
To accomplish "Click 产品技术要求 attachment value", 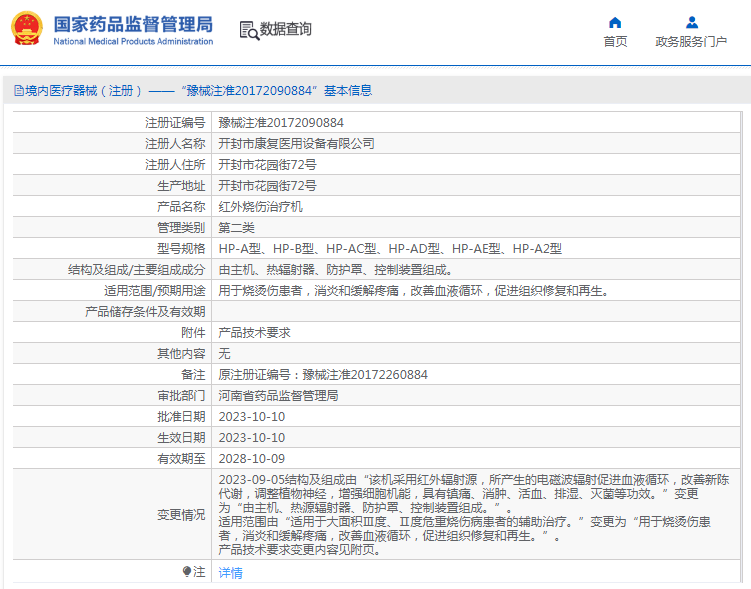I will [x=254, y=333].
